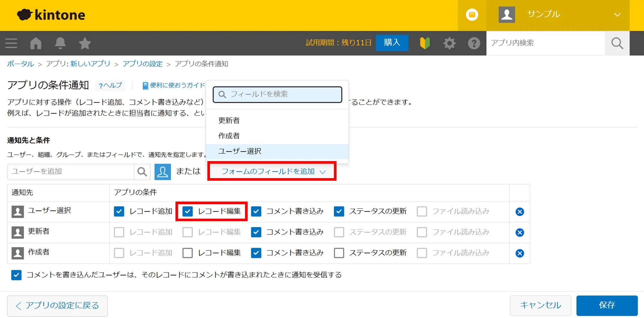Open the user picker icon button
The image size is (644, 318).
163,172
